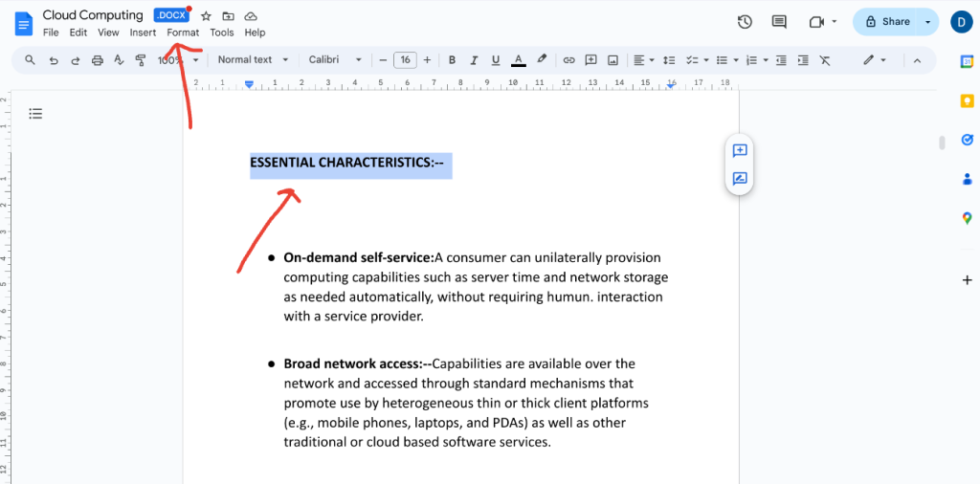Open Contacts side panel

click(967, 179)
